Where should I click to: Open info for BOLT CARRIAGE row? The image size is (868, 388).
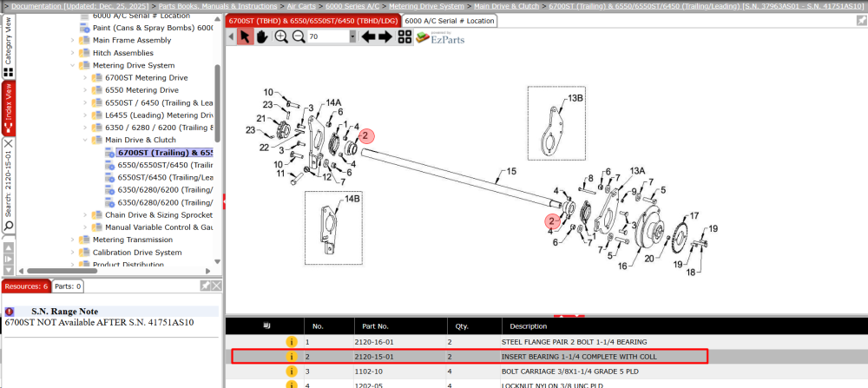(292, 371)
